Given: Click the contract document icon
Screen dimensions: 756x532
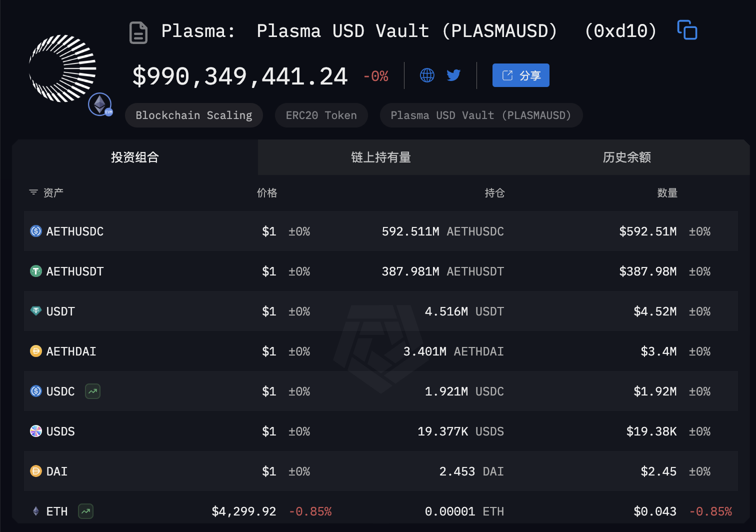Looking at the screenshot, I should [x=138, y=32].
